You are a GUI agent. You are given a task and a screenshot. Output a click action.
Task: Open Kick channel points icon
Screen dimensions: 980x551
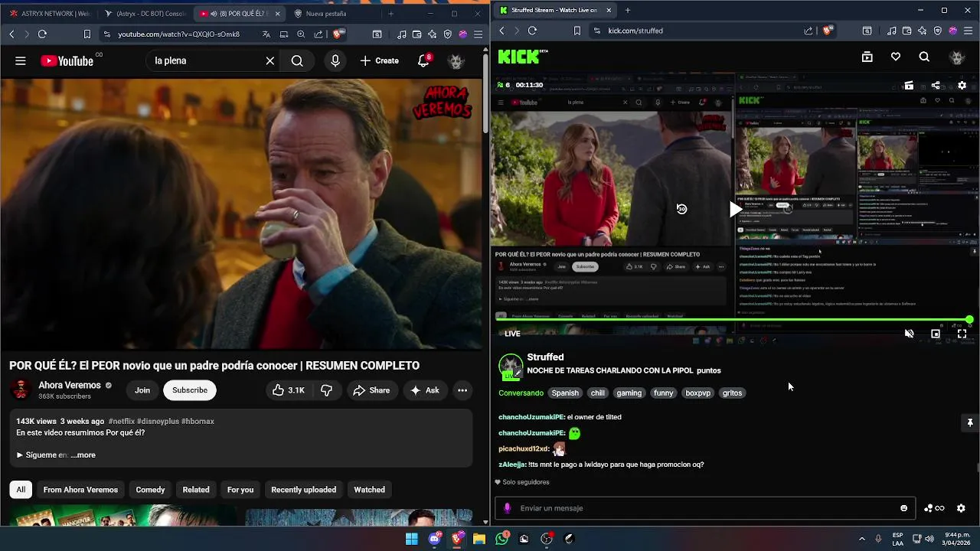pos(933,508)
